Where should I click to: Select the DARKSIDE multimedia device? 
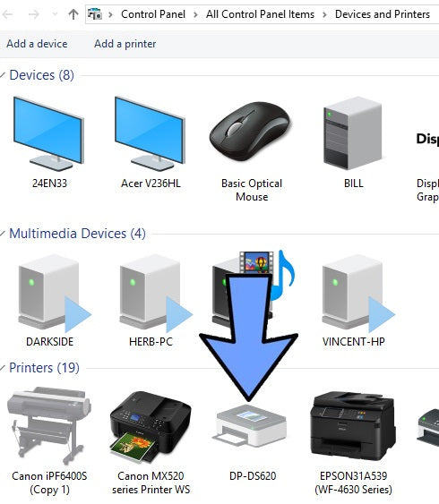click(x=50, y=301)
